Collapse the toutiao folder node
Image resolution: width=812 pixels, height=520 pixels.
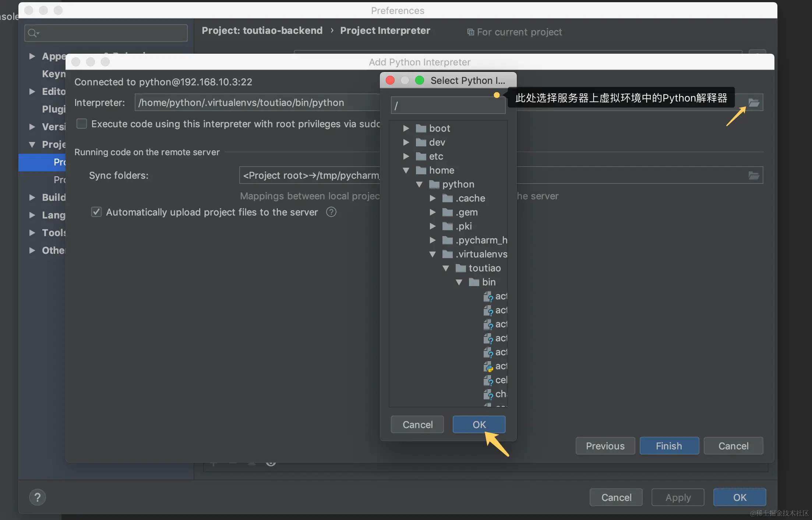pos(446,268)
